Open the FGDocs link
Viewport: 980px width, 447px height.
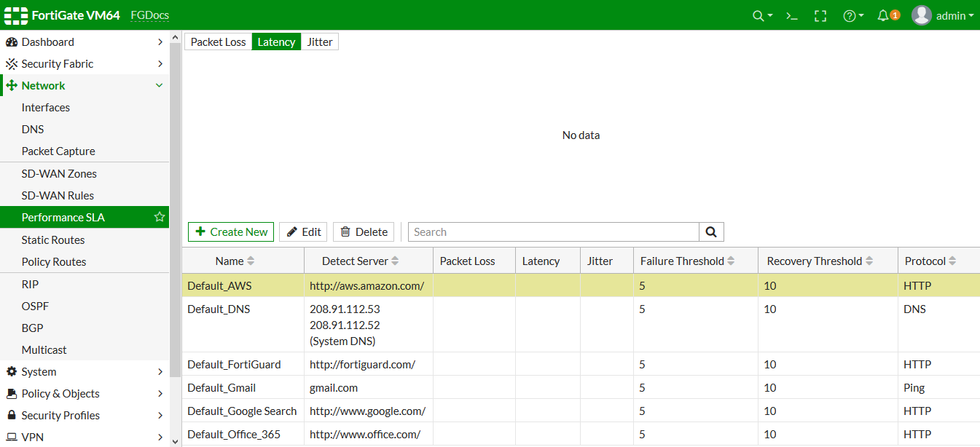pos(149,15)
